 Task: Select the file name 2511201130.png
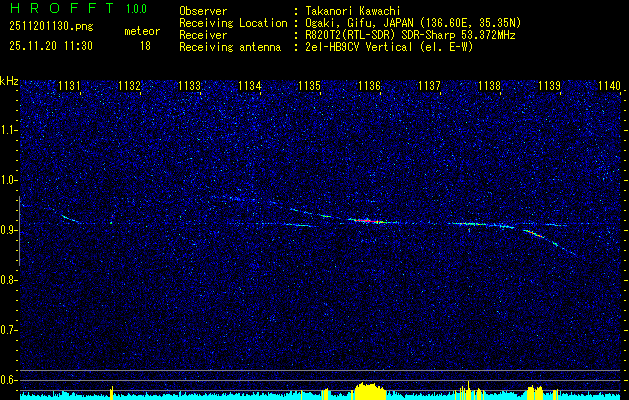coord(51,27)
